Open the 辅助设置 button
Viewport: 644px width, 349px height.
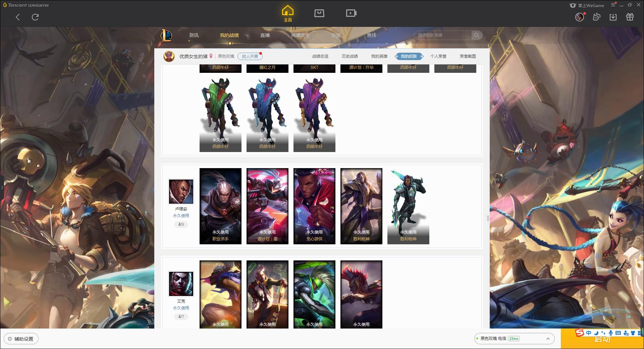(21, 339)
